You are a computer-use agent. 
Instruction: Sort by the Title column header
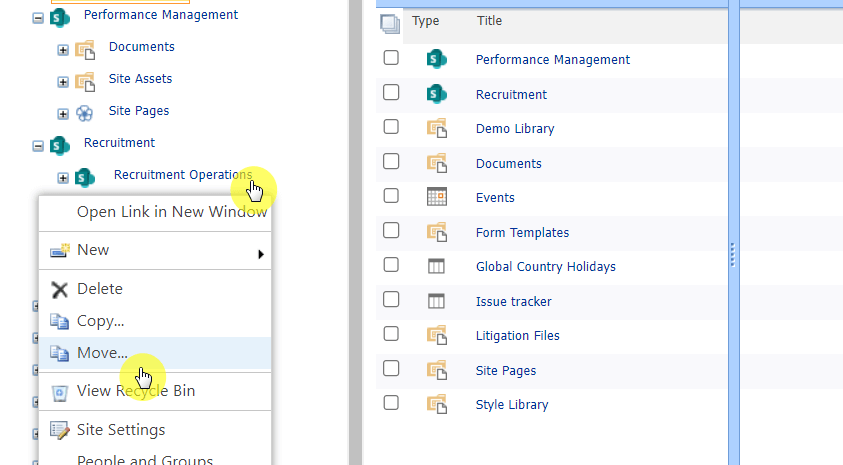489,21
